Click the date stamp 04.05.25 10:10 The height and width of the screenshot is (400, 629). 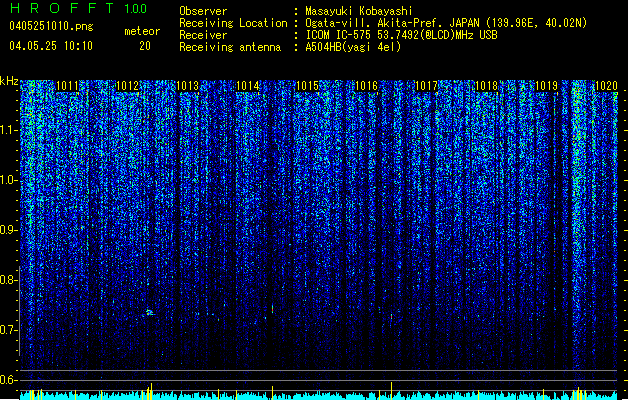[x=51, y=46]
